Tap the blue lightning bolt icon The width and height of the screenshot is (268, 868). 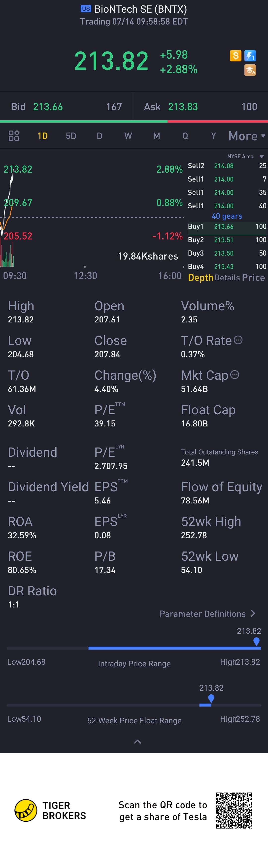point(250,56)
